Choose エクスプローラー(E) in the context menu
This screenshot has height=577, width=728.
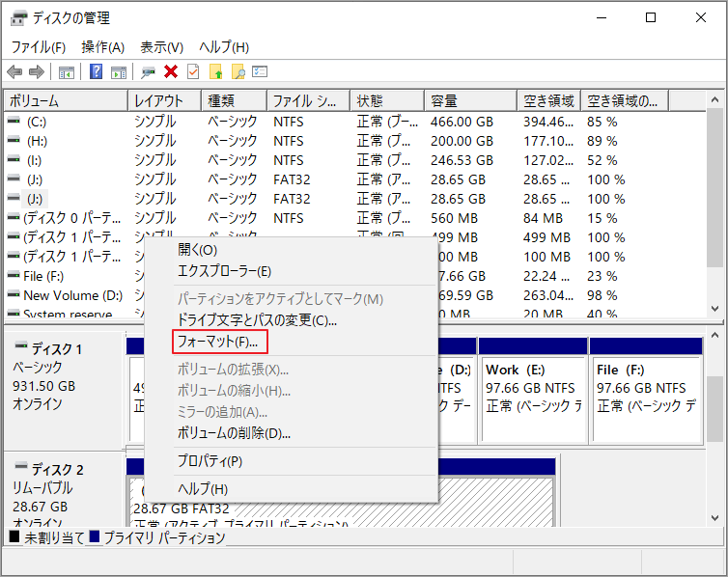(292, 271)
